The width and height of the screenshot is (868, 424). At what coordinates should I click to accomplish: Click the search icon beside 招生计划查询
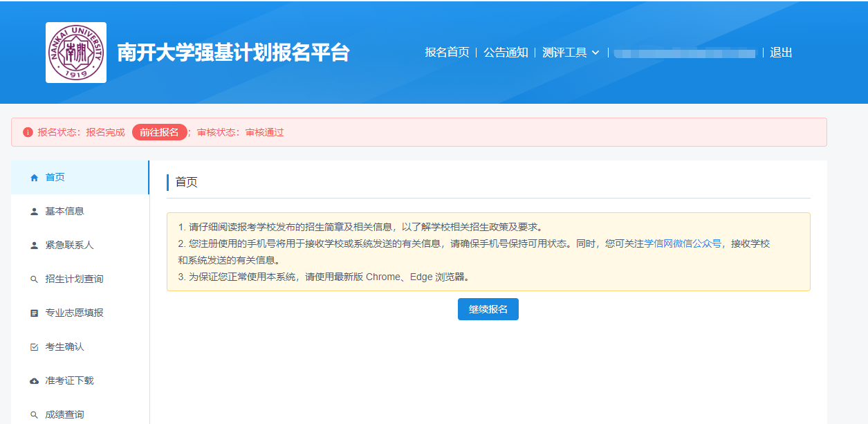tap(35, 279)
